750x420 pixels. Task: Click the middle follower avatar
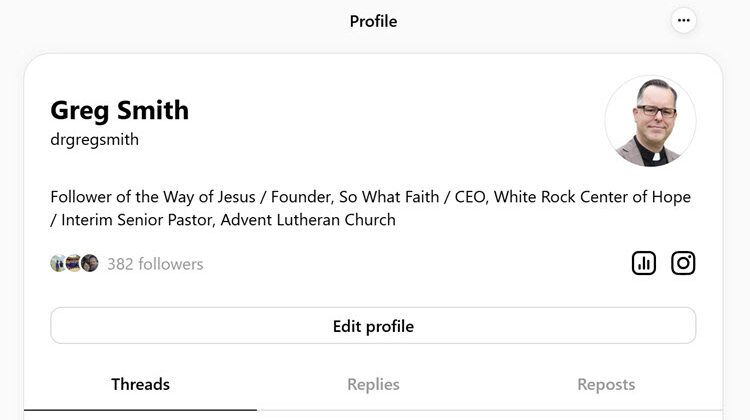pos(74,264)
